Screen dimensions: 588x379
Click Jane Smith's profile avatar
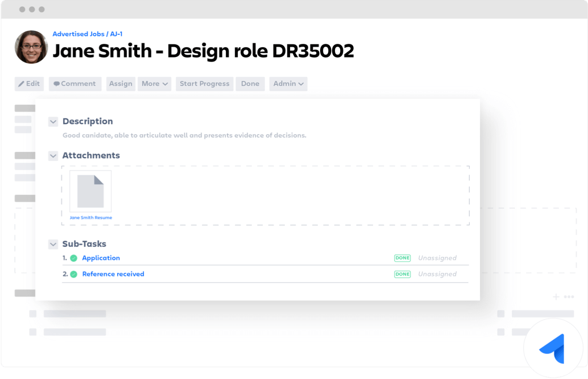click(x=31, y=47)
